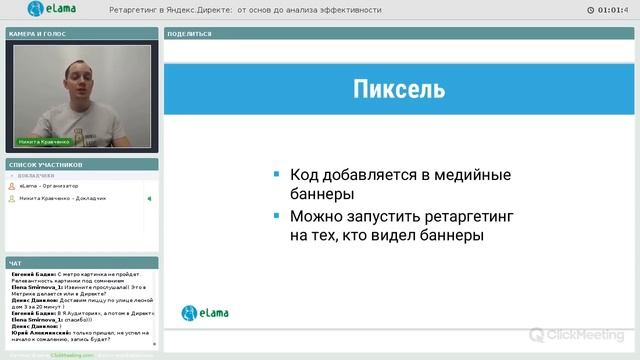This screenshot has width=640, height=360.
Task: Click Денис Данилов's message about пиццу
Action: 82,303
